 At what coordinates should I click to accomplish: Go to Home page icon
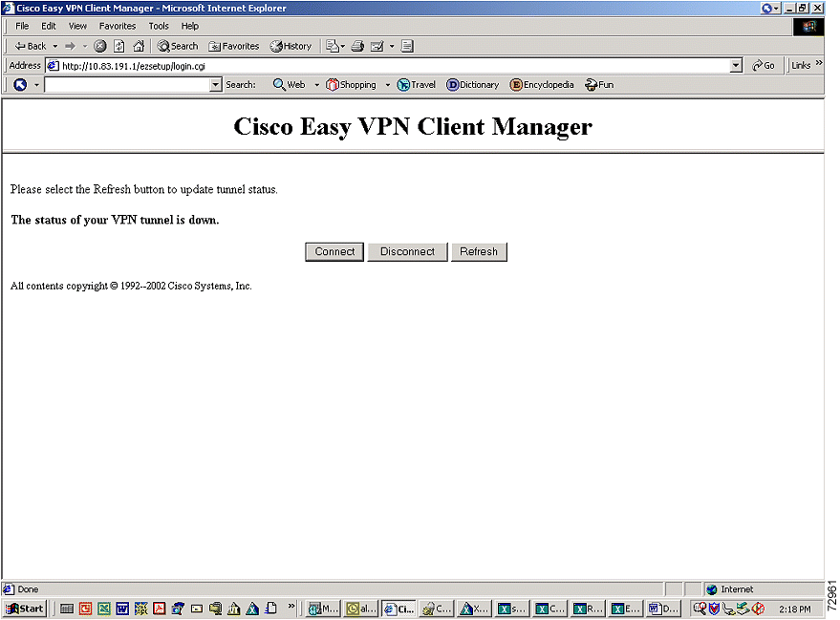pos(139,46)
